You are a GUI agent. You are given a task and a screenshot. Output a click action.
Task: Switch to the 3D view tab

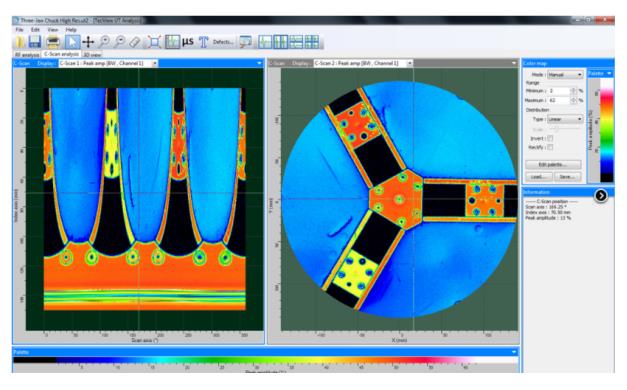92,54
